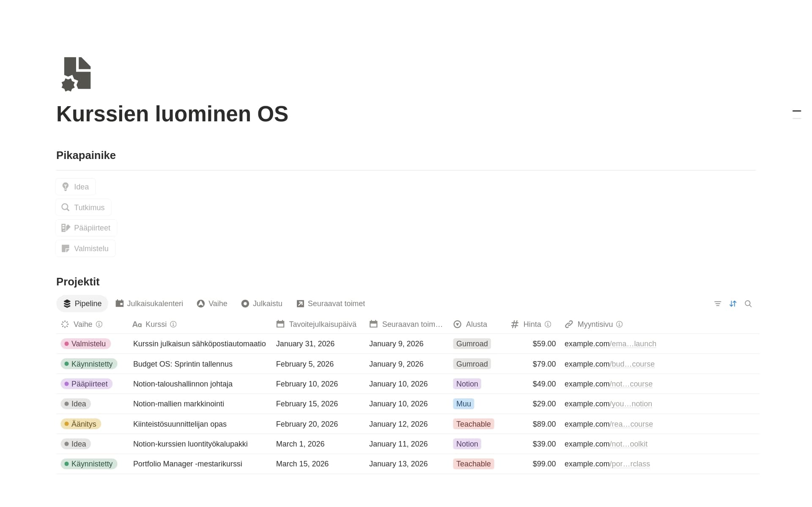The height and width of the screenshot is (507, 812).
Task: Click info icon next to Myyntisivu header
Action: [619, 324]
